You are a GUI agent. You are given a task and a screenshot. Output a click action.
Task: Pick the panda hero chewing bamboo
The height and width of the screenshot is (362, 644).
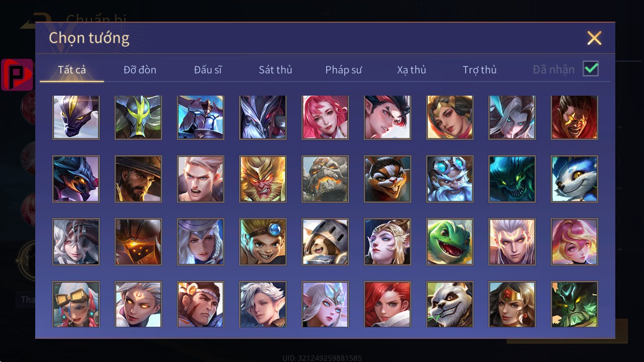[x=450, y=304]
